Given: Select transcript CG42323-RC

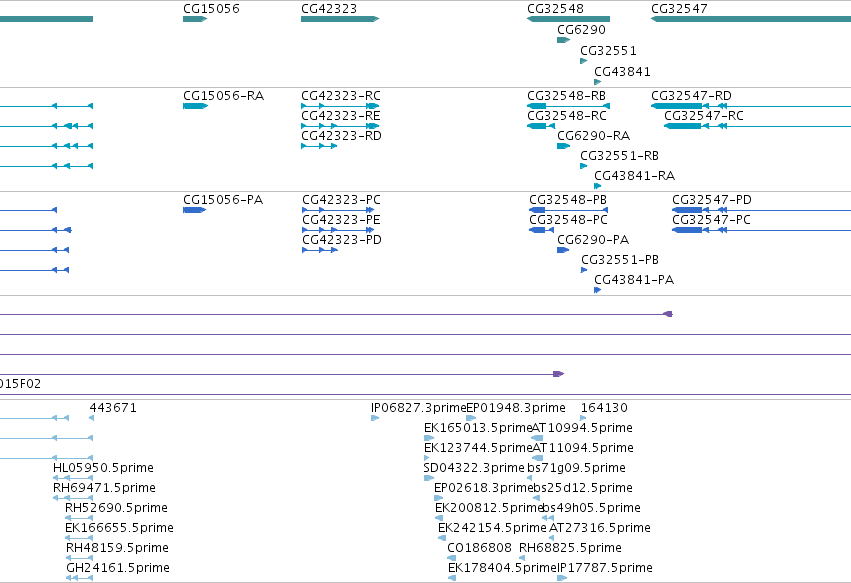Looking at the screenshot, I should click(340, 106).
